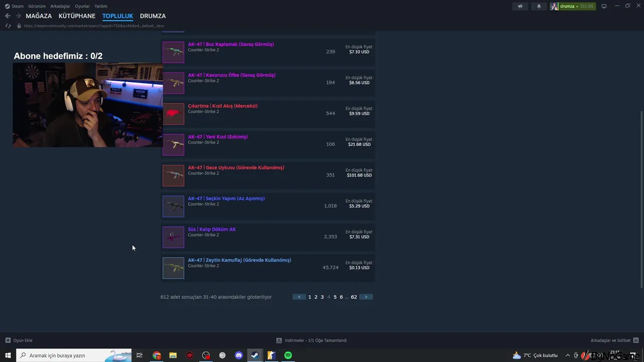Switch to the MAĞAZA tab
This screenshot has height=362, width=644.
[x=39, y=16]
